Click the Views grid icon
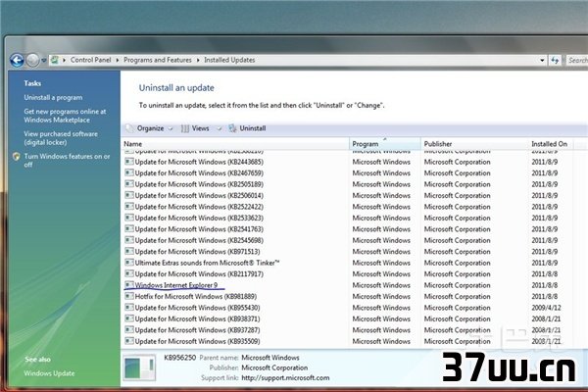 pyautogui.click(x=185, y=128)
